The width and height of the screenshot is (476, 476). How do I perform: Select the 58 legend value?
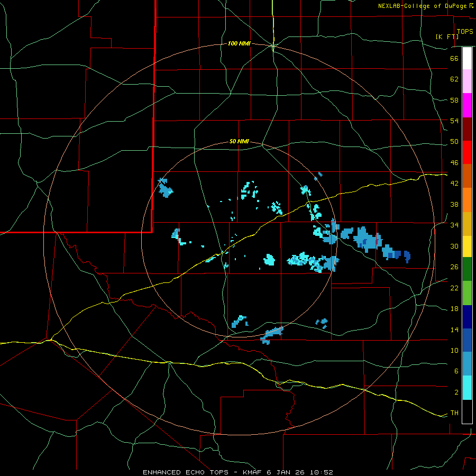(454, 100)
